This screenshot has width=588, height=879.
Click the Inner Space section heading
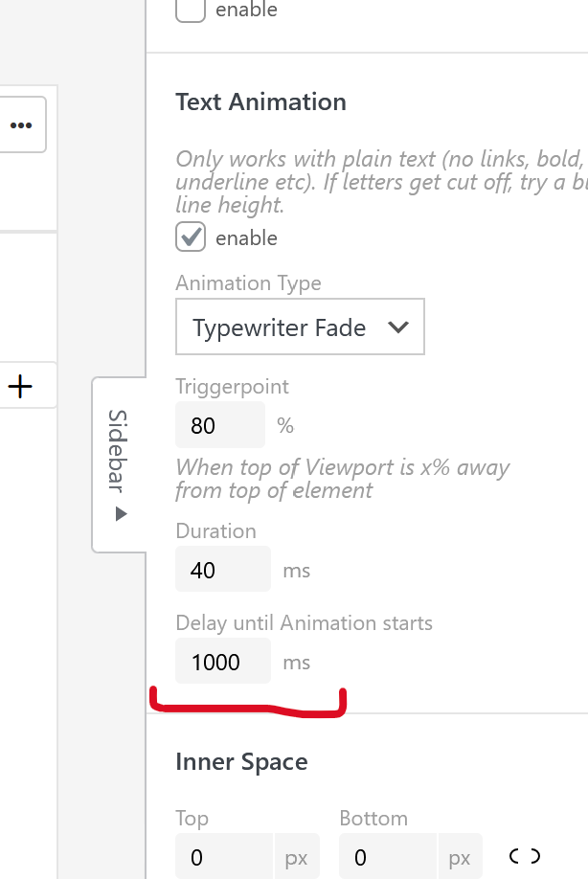click(x=241, y=762)
